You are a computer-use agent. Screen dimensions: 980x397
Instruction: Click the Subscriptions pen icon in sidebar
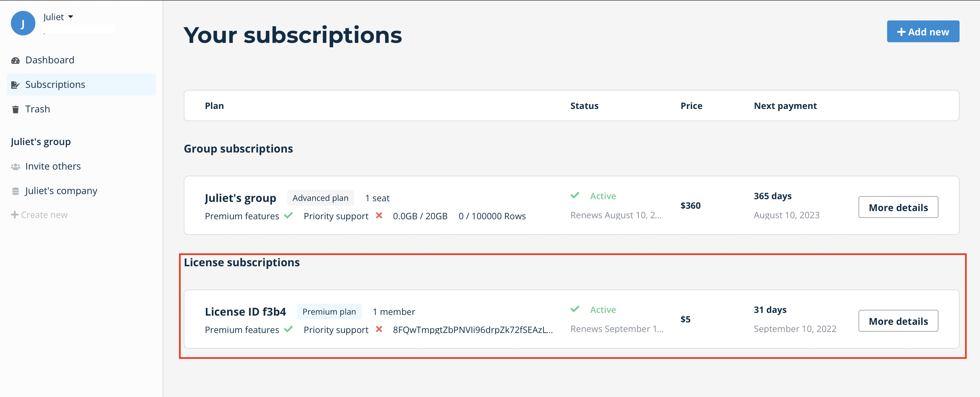[15, 85]
